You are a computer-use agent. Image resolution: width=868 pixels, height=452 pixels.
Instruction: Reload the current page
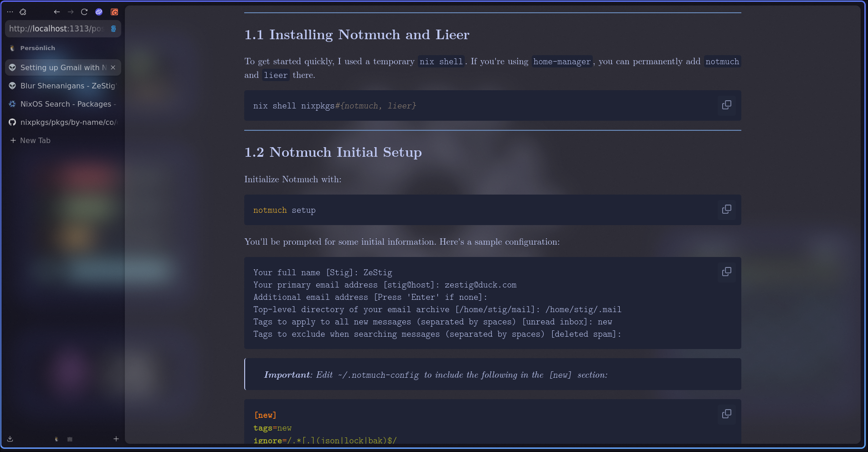tap(84, 12)
